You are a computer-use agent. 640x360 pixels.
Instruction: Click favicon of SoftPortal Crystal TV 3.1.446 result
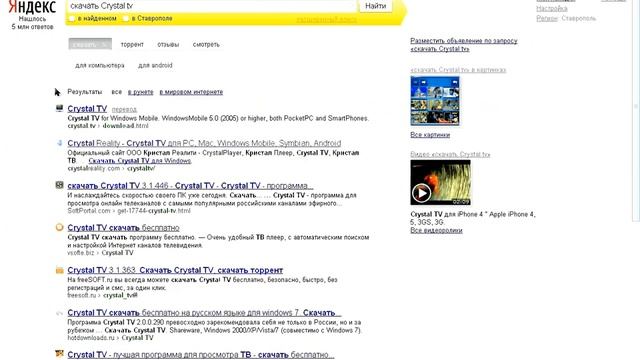pyautogui.click(x=60, y=185)
